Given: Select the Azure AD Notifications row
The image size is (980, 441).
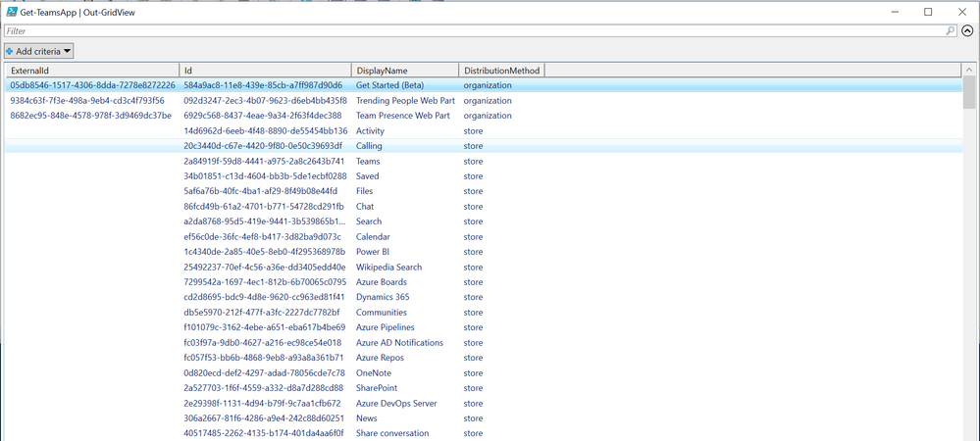Looking at the screenshot, I should 484,343.
